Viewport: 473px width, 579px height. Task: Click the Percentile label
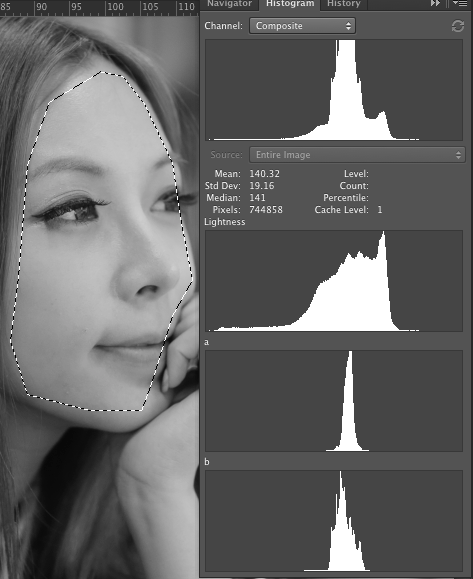click(x=346, y=198)
